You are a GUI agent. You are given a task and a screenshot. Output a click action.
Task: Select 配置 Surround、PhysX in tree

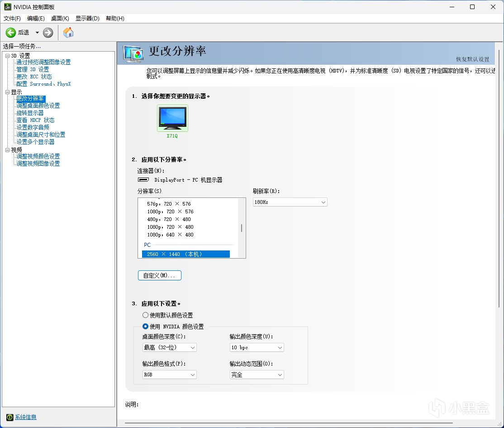coord(43,84)
